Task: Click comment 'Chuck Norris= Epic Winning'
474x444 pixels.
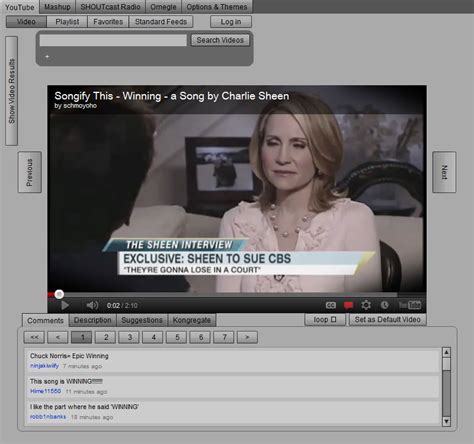Action: pos(69,356)
